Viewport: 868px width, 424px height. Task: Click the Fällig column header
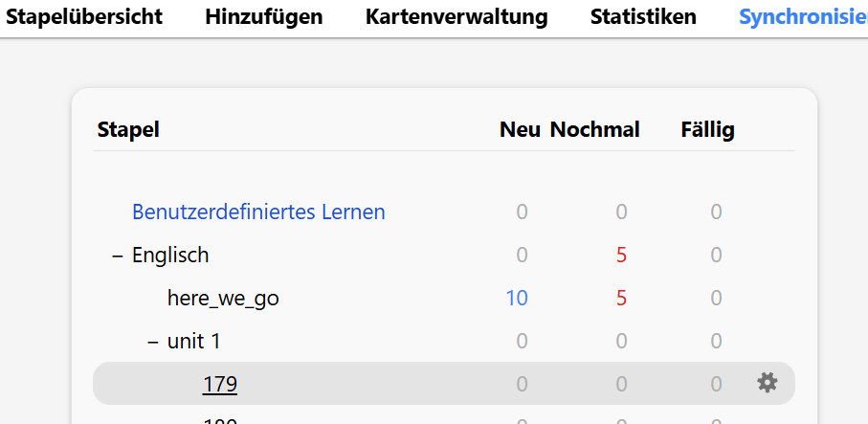pos(707,130)
